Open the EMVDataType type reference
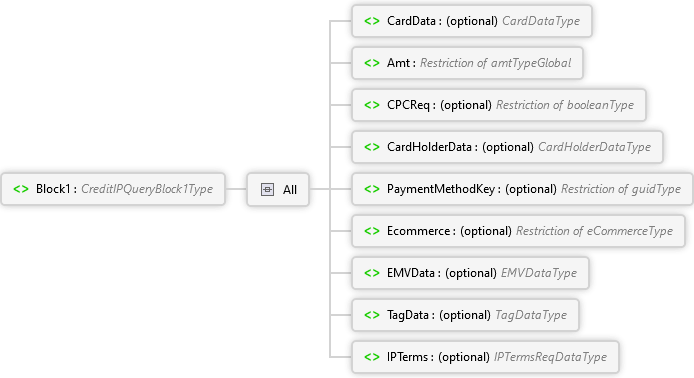The height and width of the screenshot is (378, 694). [539, 273]
